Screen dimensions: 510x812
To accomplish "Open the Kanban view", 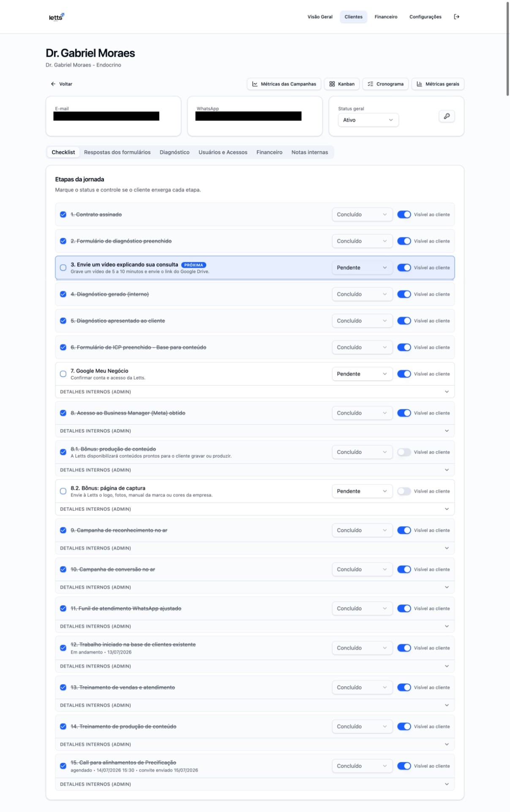I will click(342, 84).
